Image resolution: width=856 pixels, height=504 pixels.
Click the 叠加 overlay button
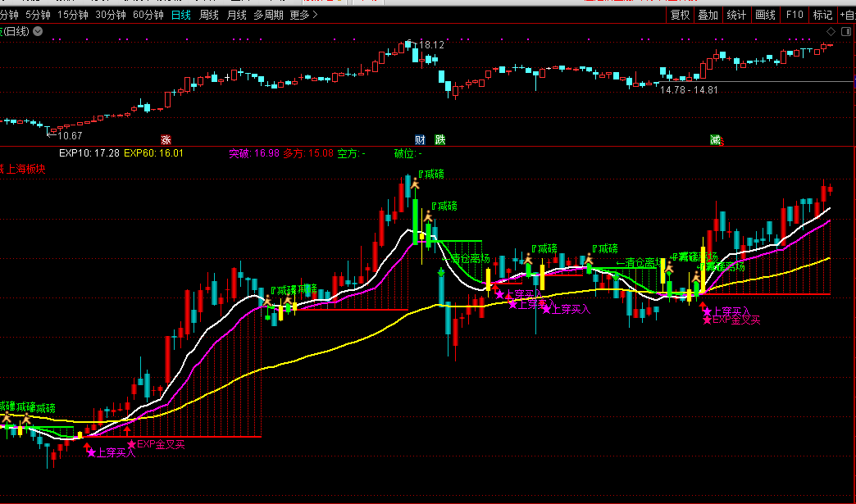708,15
